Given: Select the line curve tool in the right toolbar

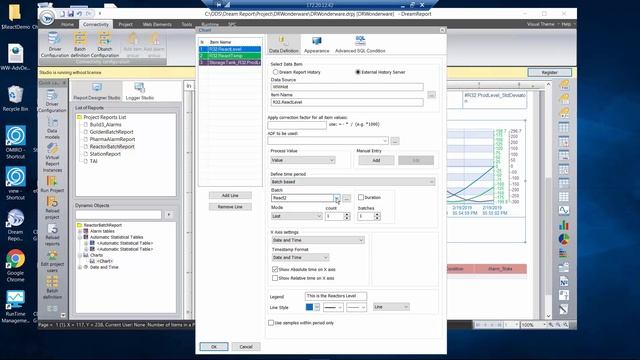Looking at the screenshot, I should (x=564, y=211).
